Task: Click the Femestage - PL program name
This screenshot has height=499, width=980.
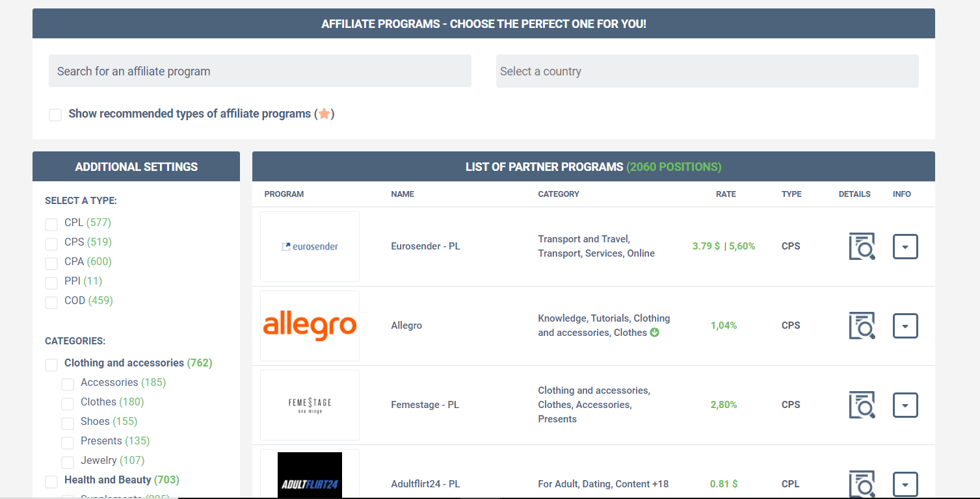Action: click(x=425, y=405)
